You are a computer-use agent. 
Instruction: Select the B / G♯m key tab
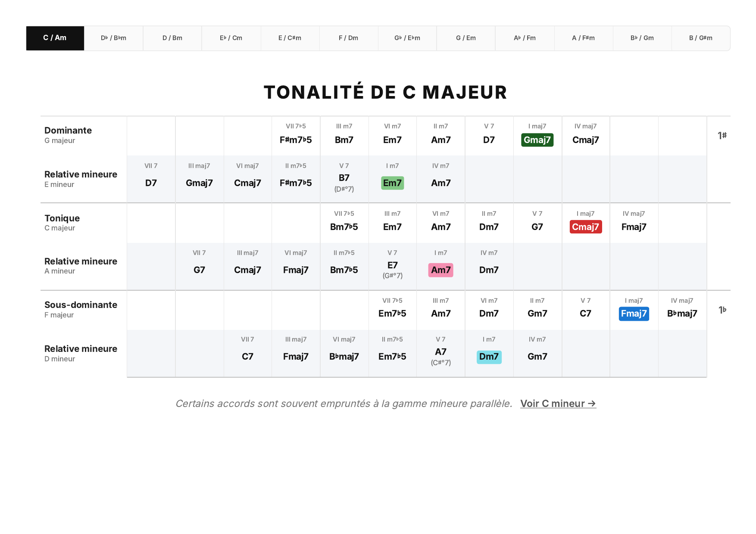tap(700, 38)
